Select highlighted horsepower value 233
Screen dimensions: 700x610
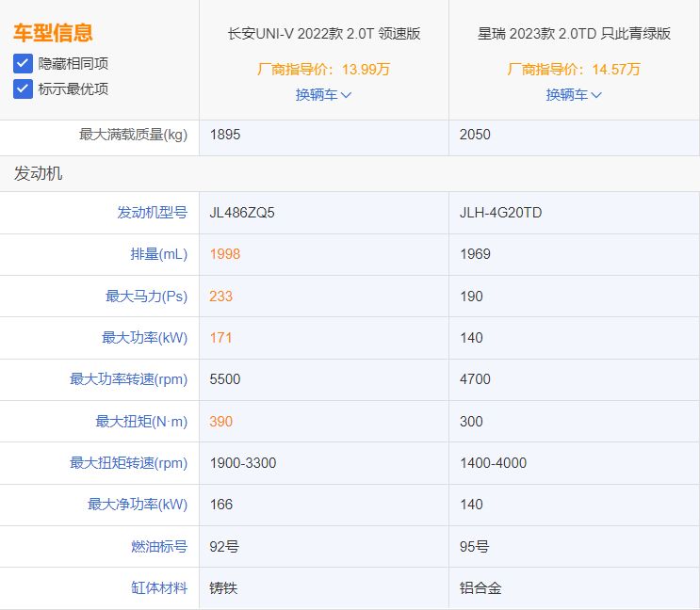(x=221, y=297)
